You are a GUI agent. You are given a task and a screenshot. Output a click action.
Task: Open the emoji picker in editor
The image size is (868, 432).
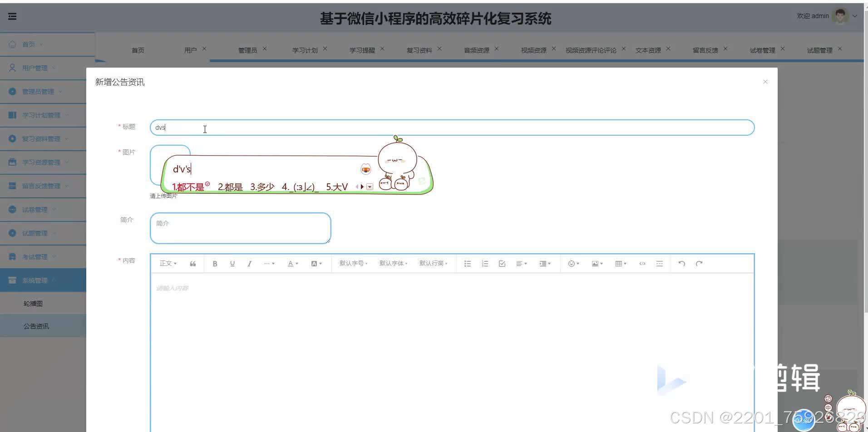573,264
